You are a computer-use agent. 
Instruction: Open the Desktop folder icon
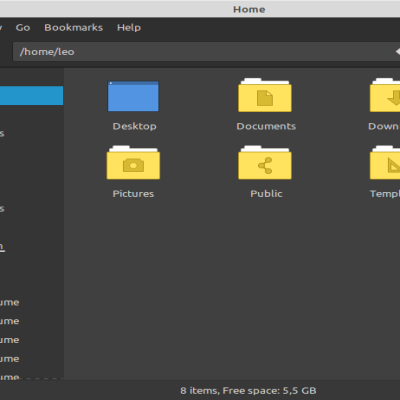(133, 96)
